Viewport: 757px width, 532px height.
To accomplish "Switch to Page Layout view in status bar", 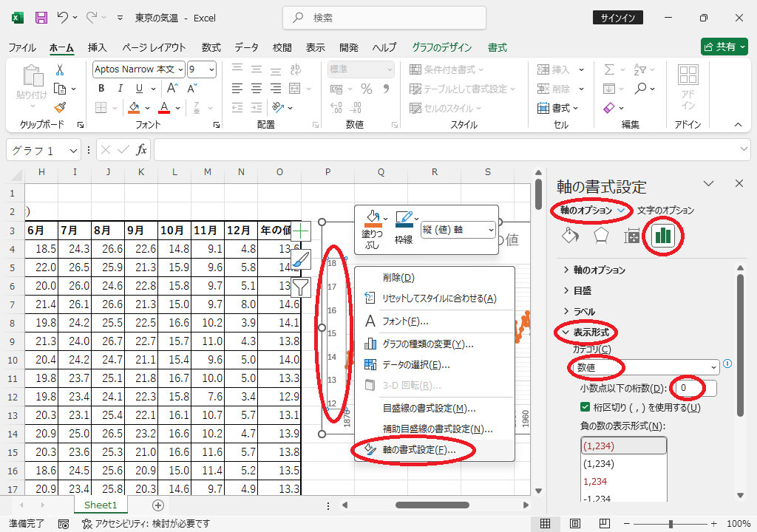I will coord(574,523).
